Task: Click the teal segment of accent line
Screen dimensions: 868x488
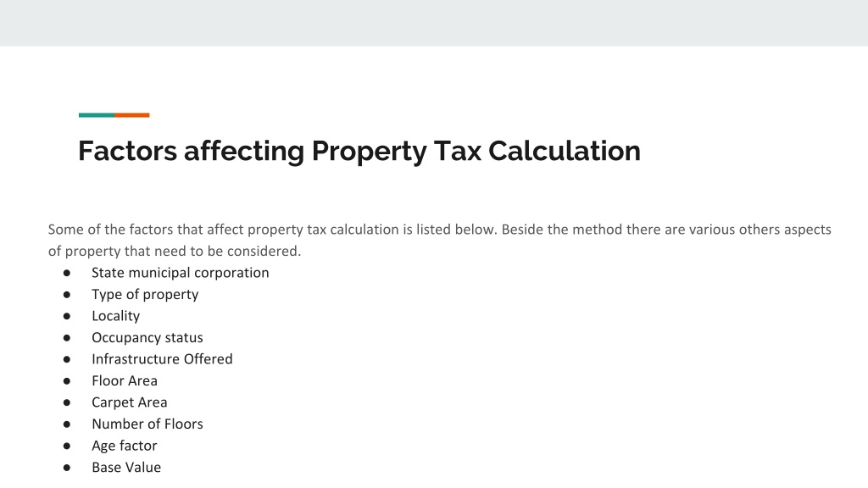Action: pyautogui.click(x=97, y=115)
